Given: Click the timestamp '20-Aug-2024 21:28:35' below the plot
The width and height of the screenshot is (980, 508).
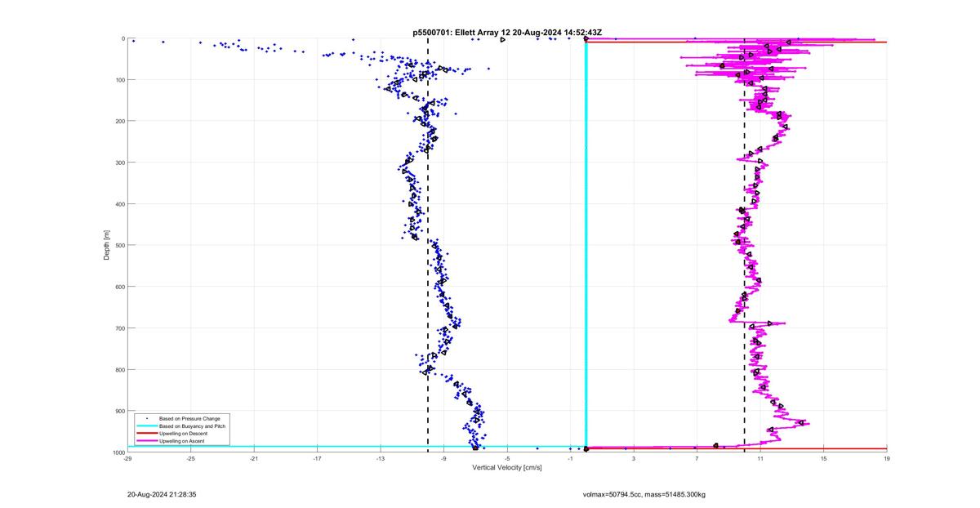Looking at the screenshot, I should pyautogui.click(x=162, y=494).
